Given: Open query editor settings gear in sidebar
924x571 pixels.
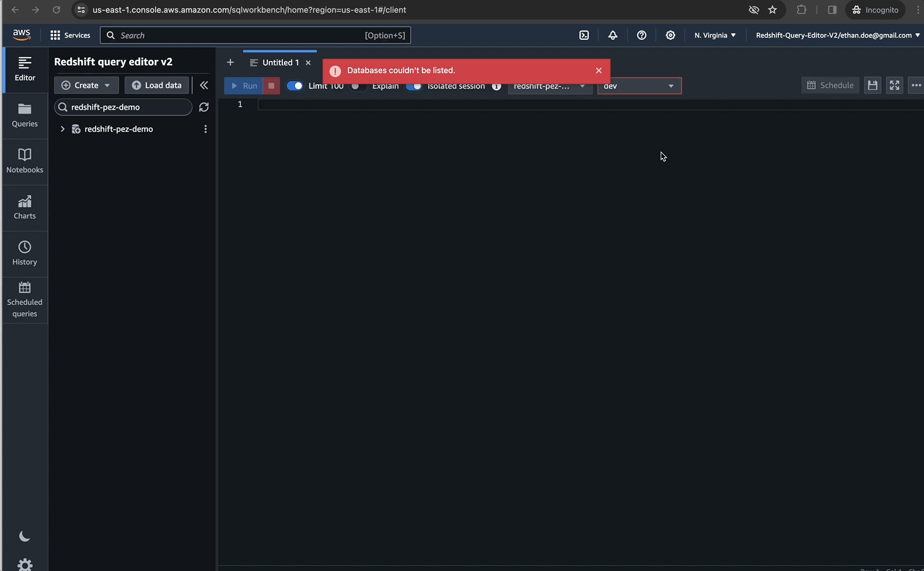Looking at the screenshot, I should [x=25, y=565].
